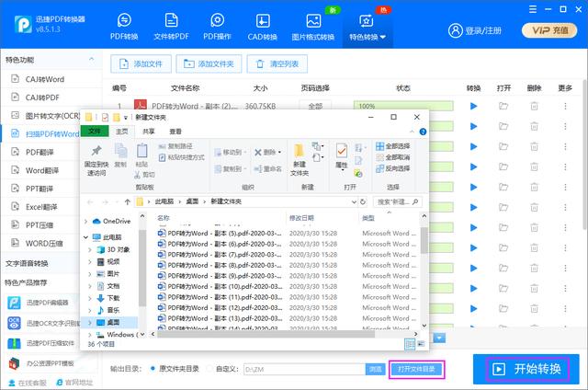Collapse the 特色功能 sidebar section

tap(92, 60)
